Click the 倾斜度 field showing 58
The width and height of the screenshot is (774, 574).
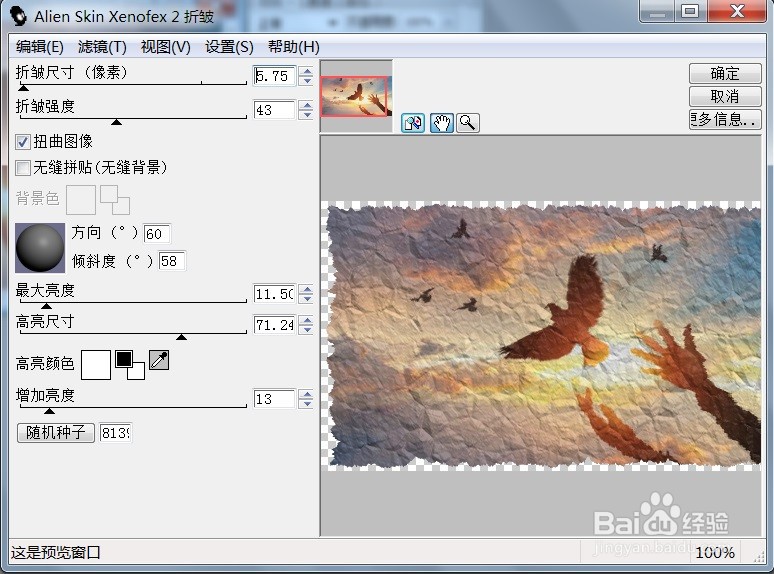172,261
